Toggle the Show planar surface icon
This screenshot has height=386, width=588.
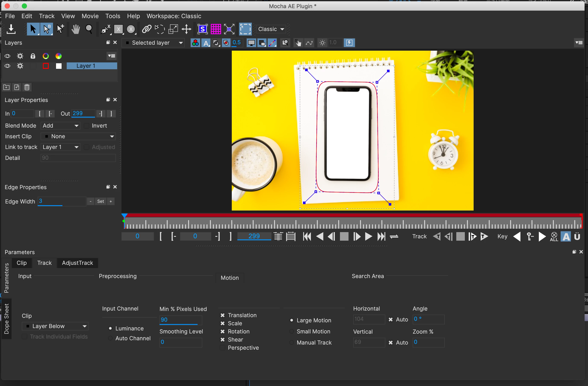[202, 29]
